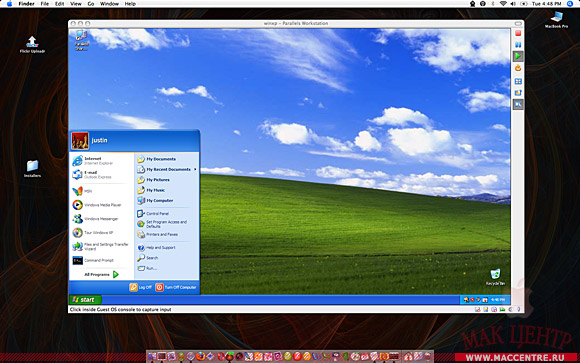Open Outlook Express E-mail entry
Viewport: 580px width, 363px height.
tap(92, 175)
